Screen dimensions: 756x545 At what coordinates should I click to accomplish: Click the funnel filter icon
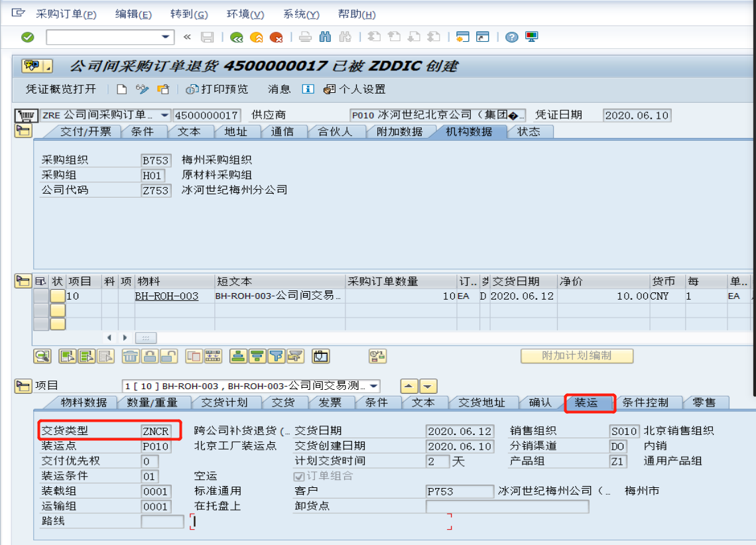click(x=277, y=357)
